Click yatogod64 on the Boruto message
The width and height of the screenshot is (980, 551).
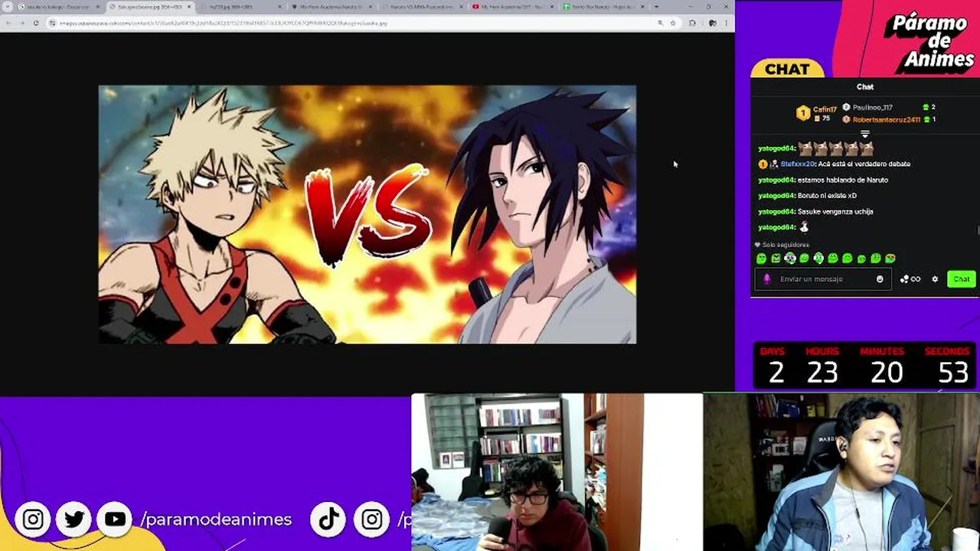(x=776, y=196)
